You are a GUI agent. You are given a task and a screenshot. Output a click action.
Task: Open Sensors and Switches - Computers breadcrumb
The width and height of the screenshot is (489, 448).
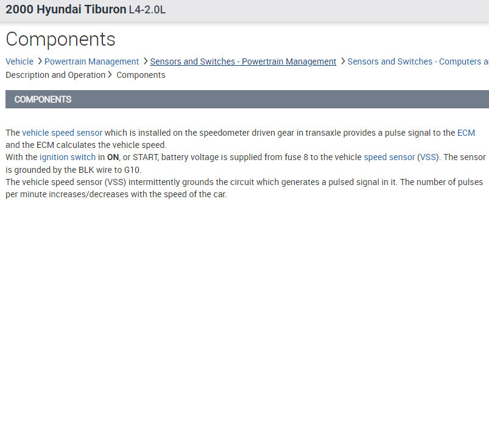pos(418,61)
